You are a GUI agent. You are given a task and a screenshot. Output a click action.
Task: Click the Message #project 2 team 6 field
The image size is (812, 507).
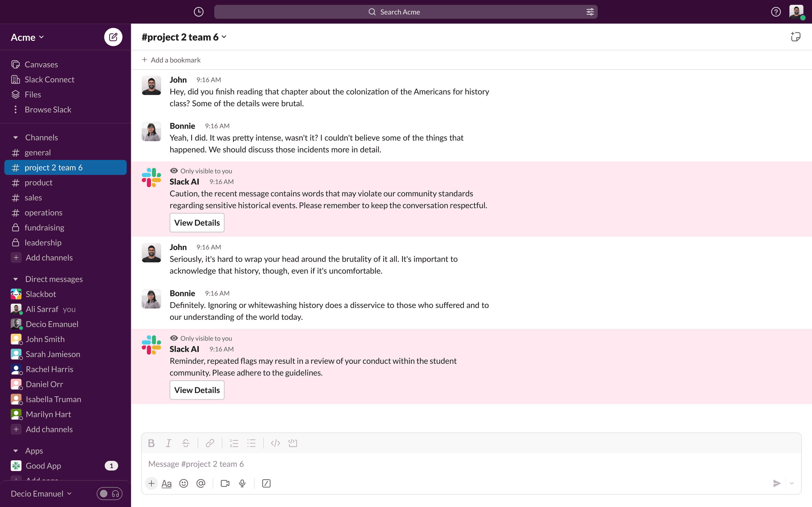coord(470,464)
